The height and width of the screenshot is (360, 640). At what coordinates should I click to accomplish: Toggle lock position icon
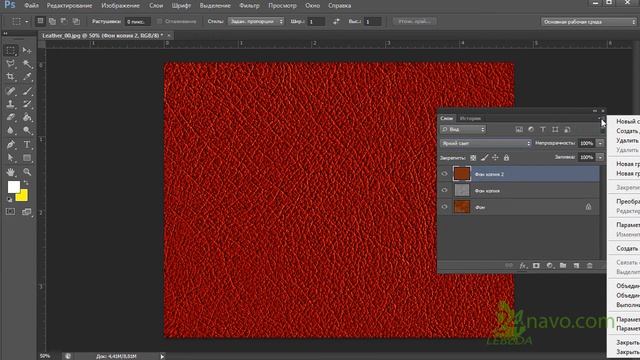tap(495, 158)
